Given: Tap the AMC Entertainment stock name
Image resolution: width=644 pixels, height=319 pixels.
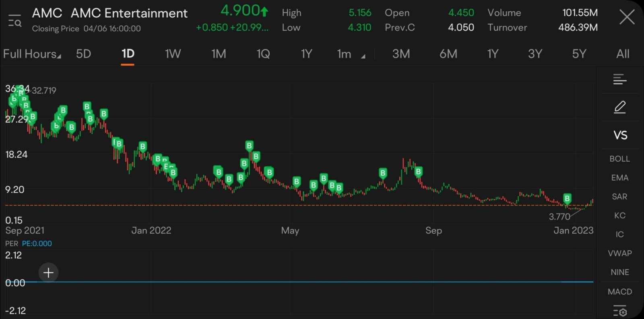Looking at the screenshot, I should pos(129,13).
